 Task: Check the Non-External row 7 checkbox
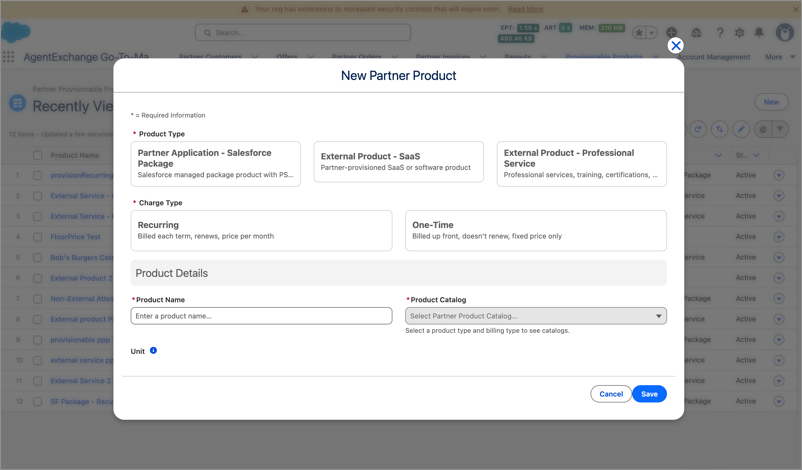point(37,299)
